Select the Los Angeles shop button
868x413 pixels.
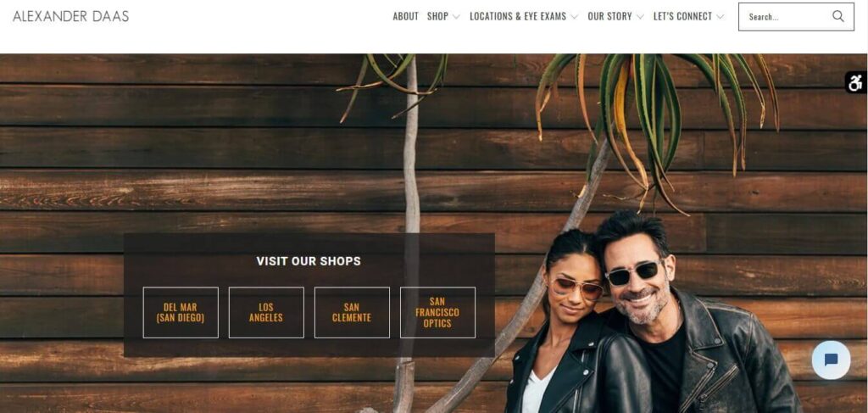pos(266,312)
